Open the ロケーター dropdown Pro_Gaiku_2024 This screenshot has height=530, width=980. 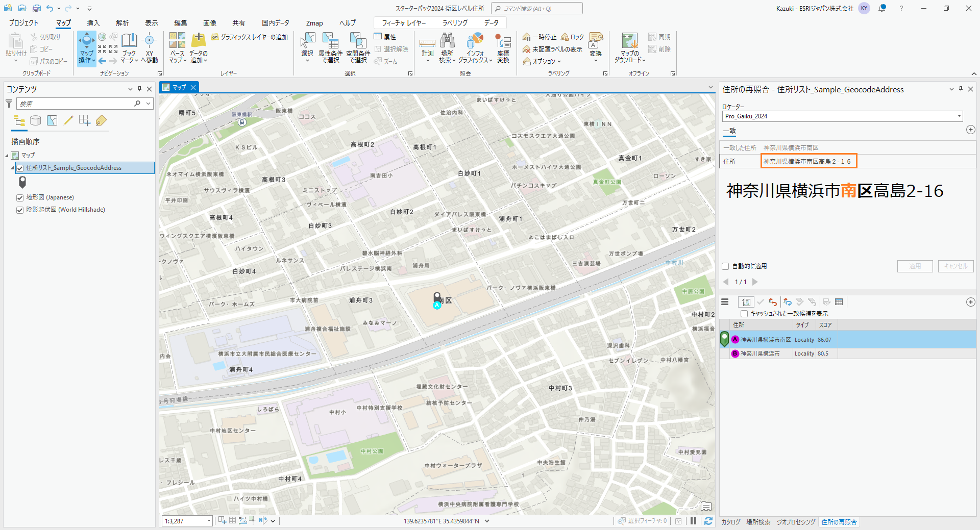(x=843, y=116)
